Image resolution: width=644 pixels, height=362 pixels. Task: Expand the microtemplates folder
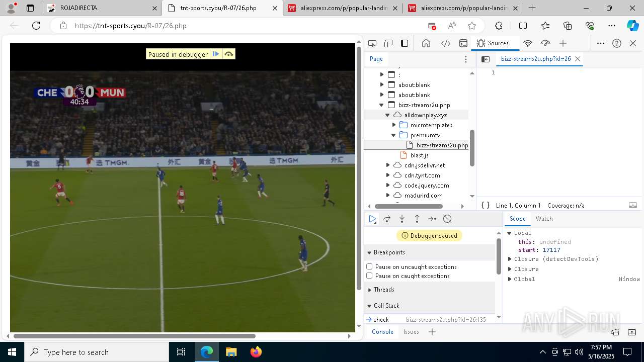(x=394, y=125)
